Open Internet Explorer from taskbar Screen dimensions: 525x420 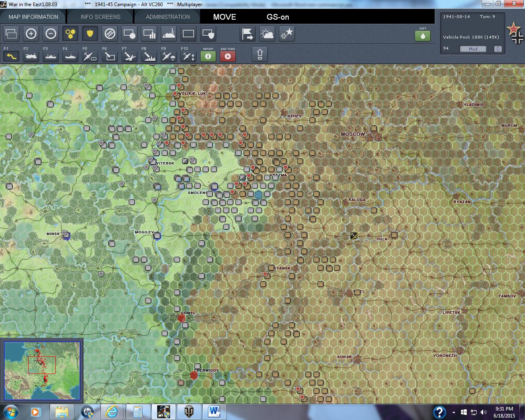[112, 412]
